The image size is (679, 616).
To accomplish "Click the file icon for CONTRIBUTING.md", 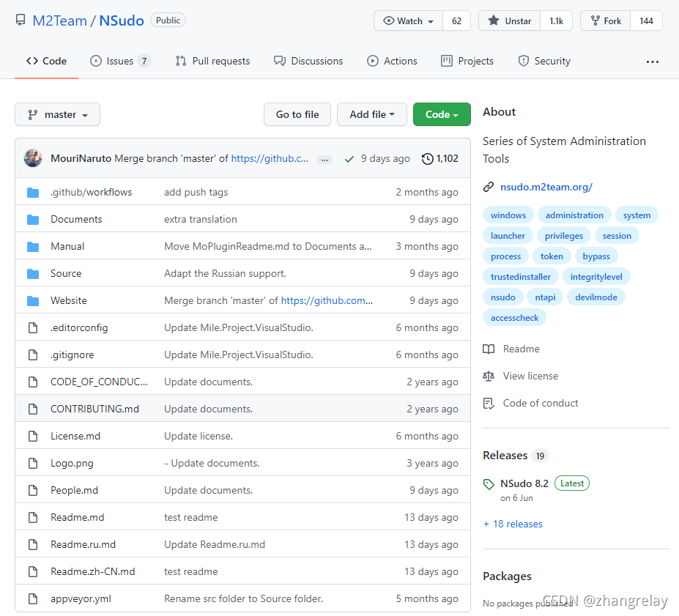I will coord(33,409).
